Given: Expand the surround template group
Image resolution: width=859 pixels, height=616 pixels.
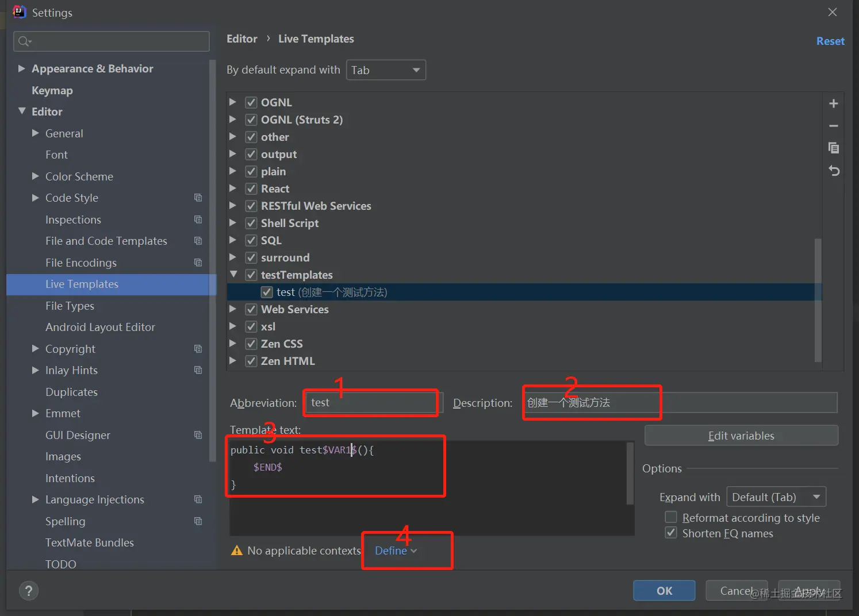Looking at the screenshot, I should click(x=233, y=257).
